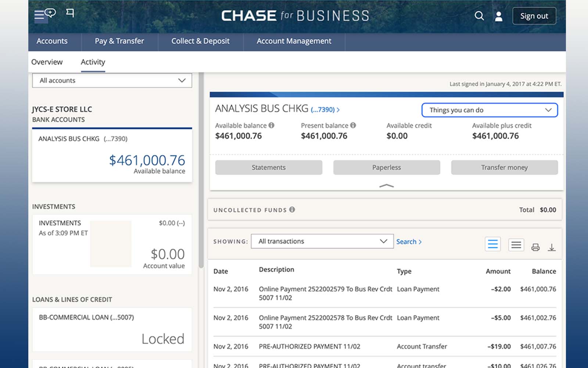Switch to the Activity tab
Image resolution: width=588 pixels, height=368 pixels.
[93, 62]
